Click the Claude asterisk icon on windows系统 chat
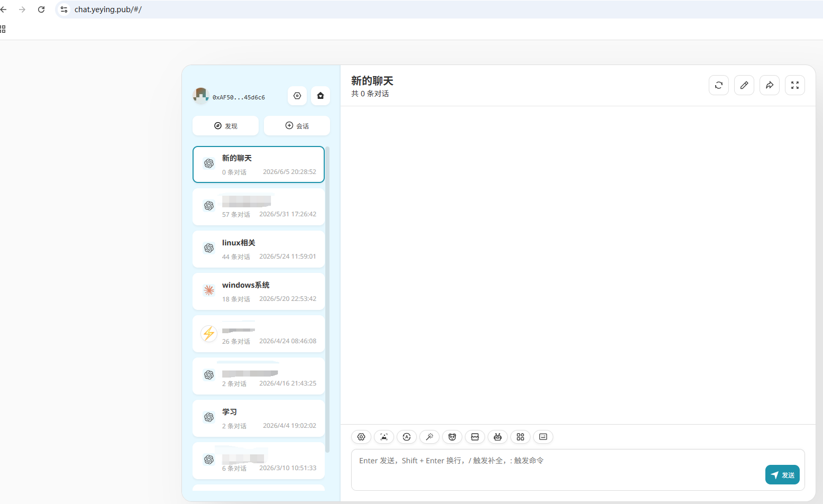This screenshot has height=504, width=823. point(209,290)
